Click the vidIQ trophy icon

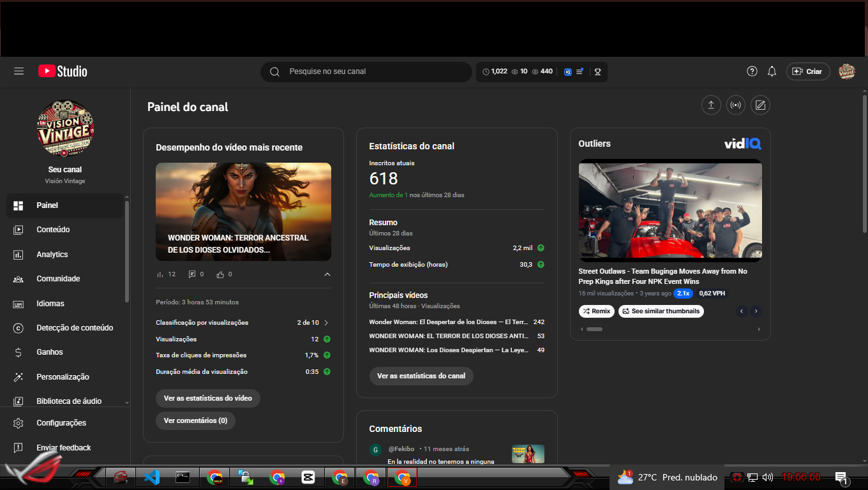coord(597,71)
